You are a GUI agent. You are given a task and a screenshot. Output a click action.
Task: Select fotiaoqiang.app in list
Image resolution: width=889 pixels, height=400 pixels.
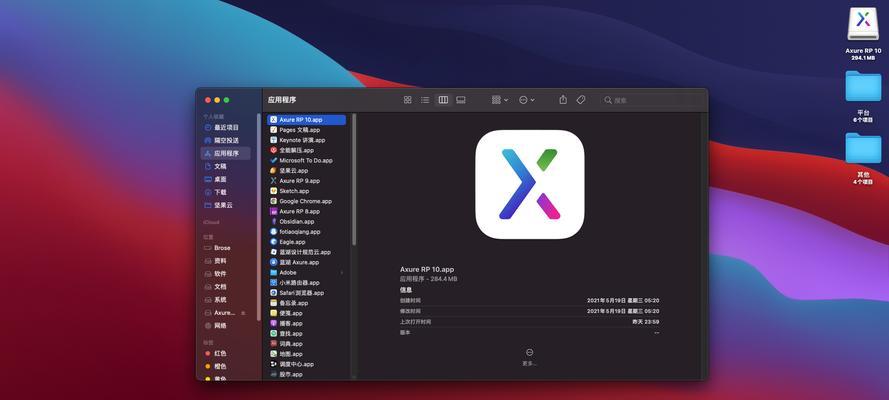307,232
